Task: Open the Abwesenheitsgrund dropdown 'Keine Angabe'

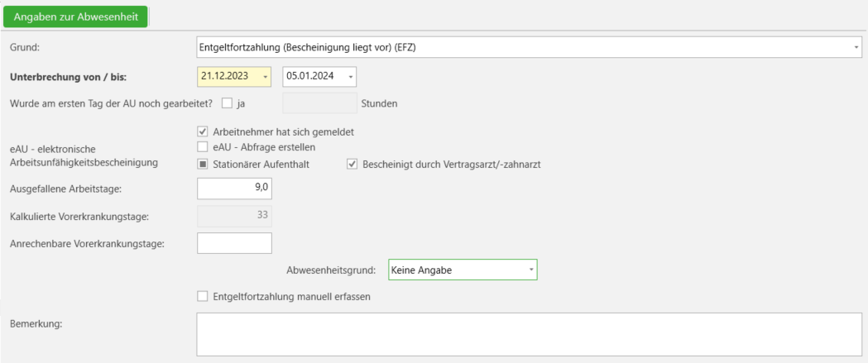Action: click(463, 270)
